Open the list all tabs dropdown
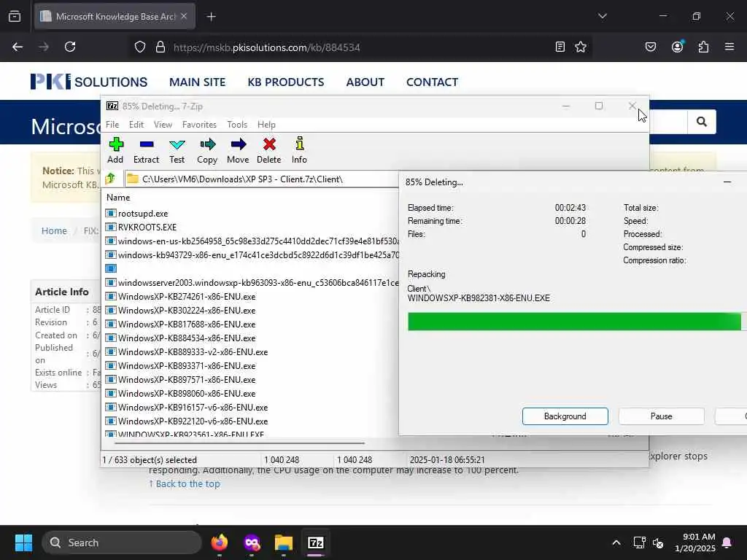 (x=602, y=16)
